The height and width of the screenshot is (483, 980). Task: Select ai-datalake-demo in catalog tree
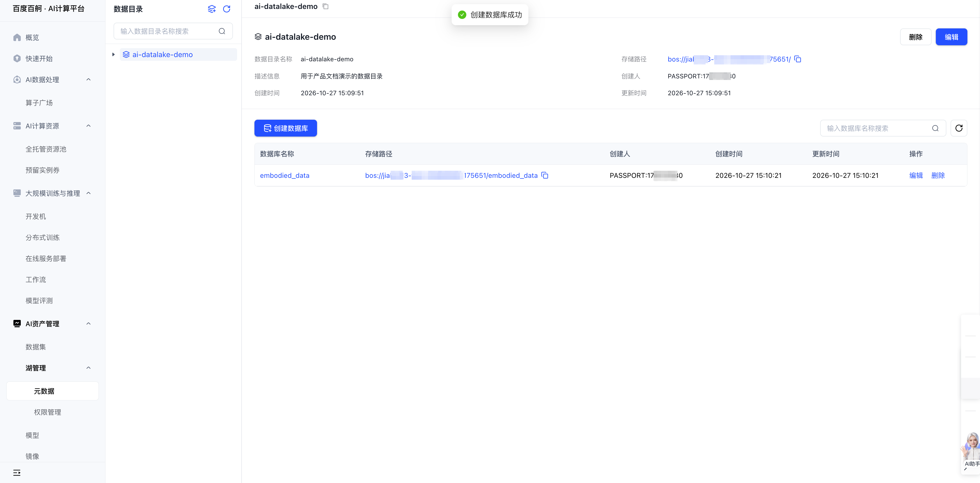(178, 54)
